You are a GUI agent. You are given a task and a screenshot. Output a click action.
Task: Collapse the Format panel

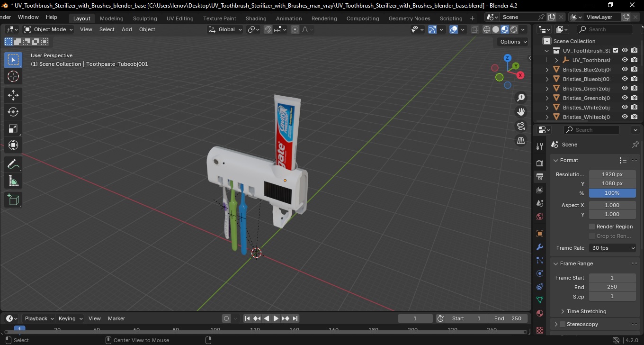(x=556, y=160)
